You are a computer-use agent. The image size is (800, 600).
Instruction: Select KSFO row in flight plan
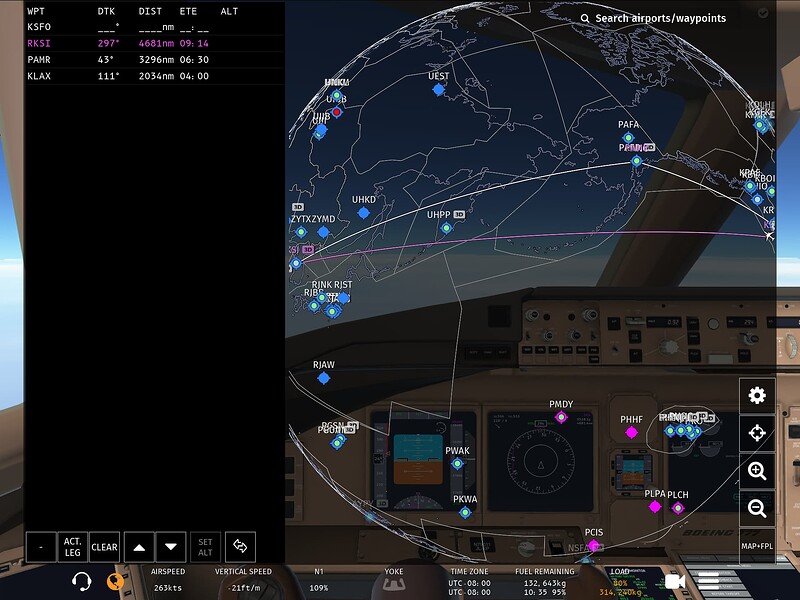(x=155, y=27)
